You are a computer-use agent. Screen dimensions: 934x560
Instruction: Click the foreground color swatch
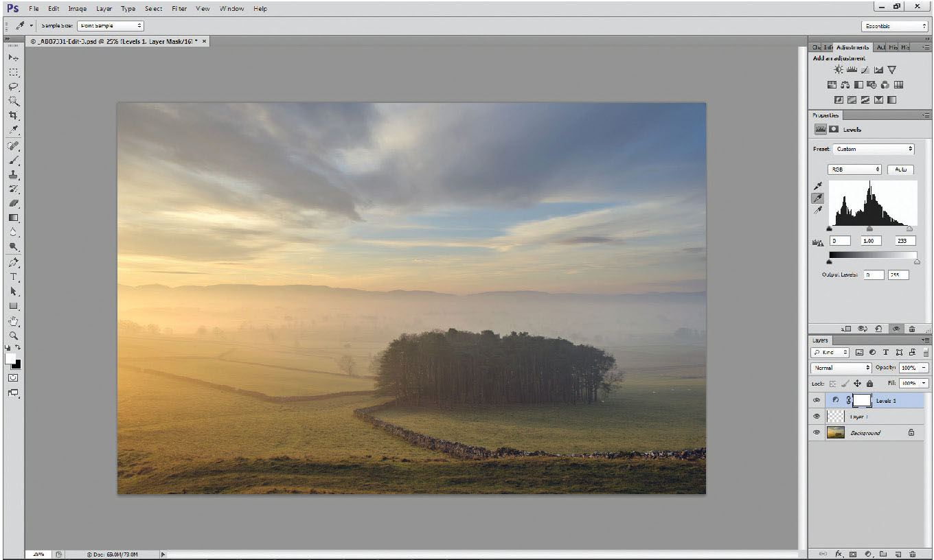pos(10,359)
